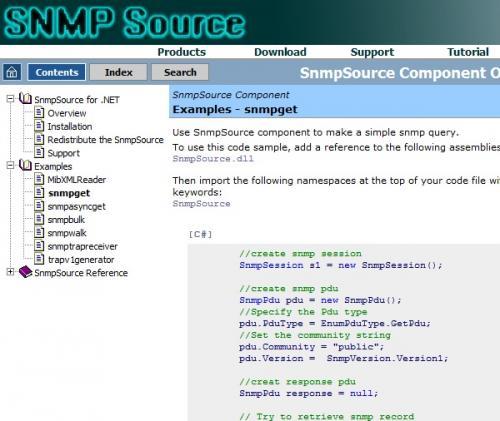Click the open book icon beside SnmpSource for .NET

click(25, 99)
